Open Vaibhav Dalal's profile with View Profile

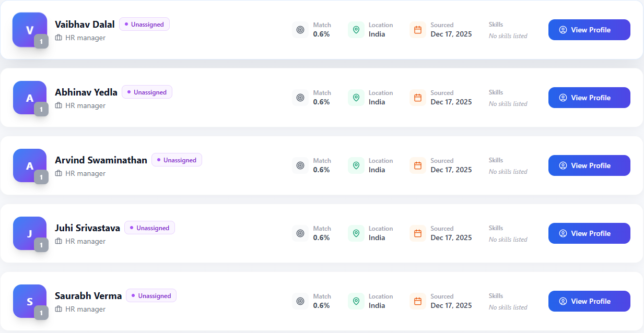click(589, 30)
